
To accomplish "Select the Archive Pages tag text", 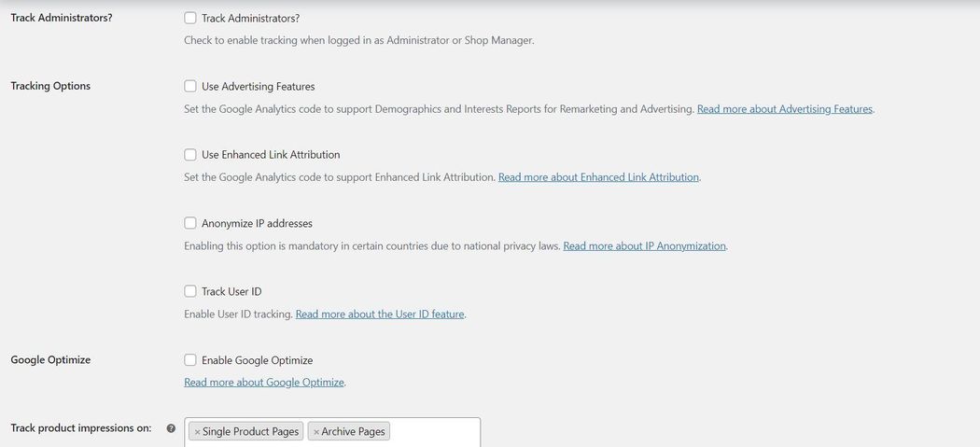I will pyautogui.click(x=353, y=432).
